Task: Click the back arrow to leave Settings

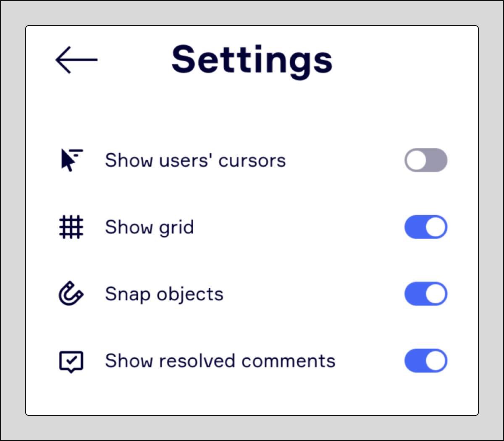Action: click(x=76, y=60)
